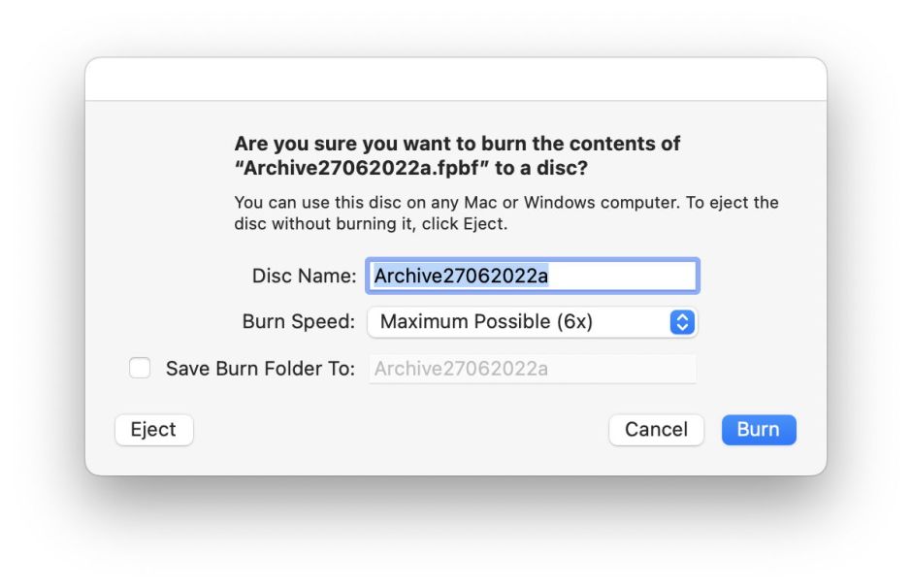This screenshot has width=912, height=588.
Task: Click the blue Burn button
Action: (x=758, y=430)
